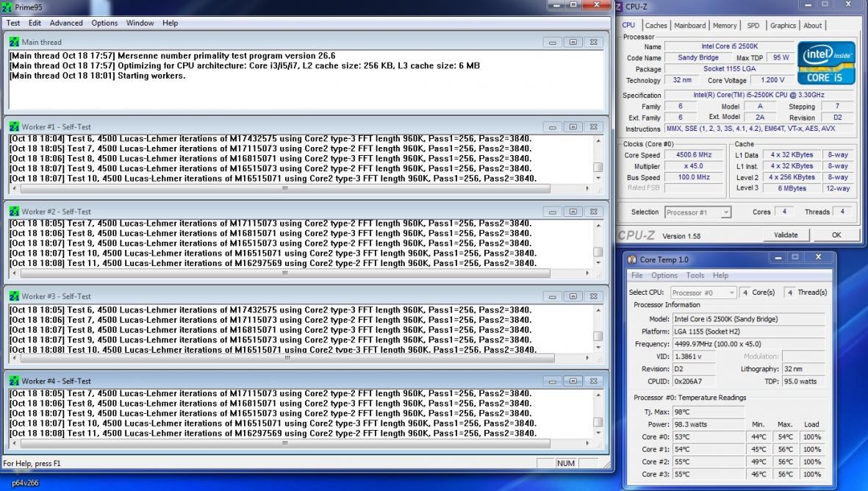
Task: Minimize the Worker #1 child window
Action: coord(553,126)
